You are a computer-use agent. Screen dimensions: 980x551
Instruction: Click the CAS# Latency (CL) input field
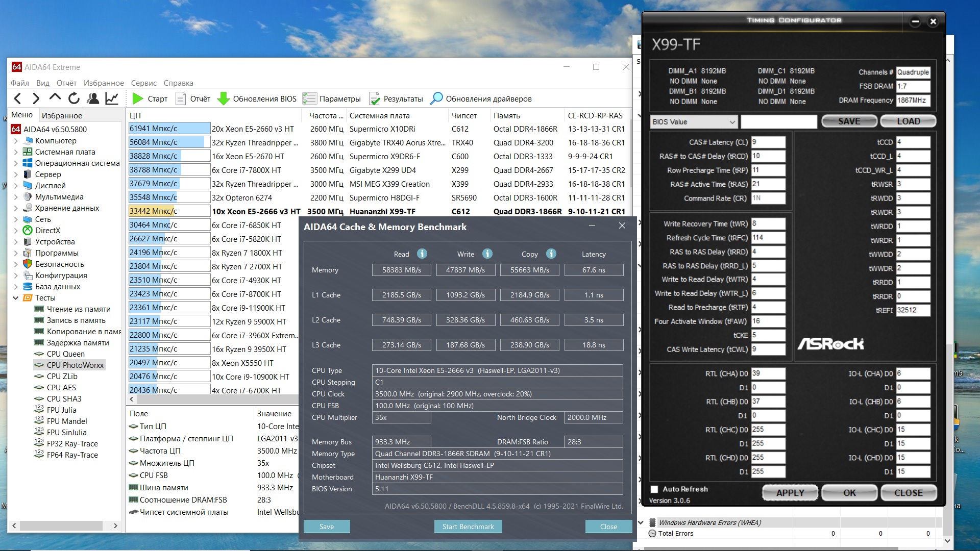click(768, 142)
